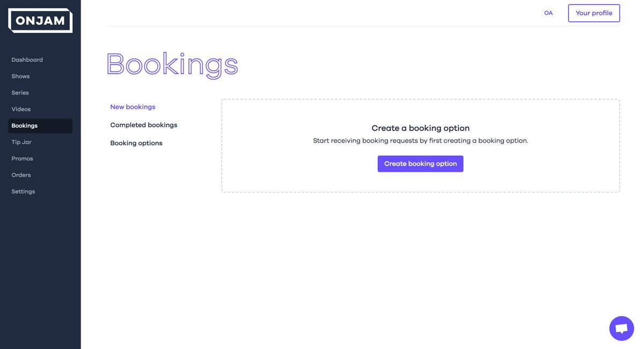Open the Tip Jar page
644x349 pixels.
[22, 142]
